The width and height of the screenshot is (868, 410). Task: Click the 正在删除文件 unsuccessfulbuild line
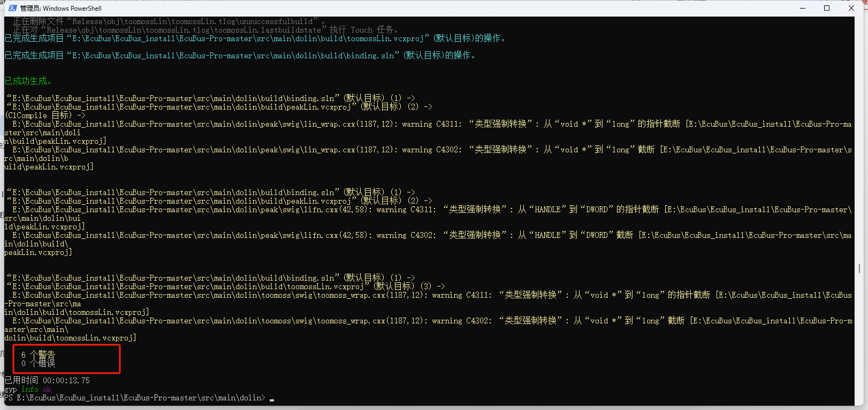click(x=169, y=21)
